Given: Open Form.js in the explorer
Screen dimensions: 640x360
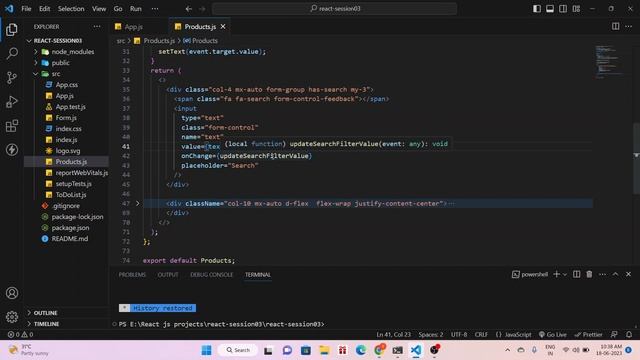Looking at the screenshot, I should (x=67, y=118).
